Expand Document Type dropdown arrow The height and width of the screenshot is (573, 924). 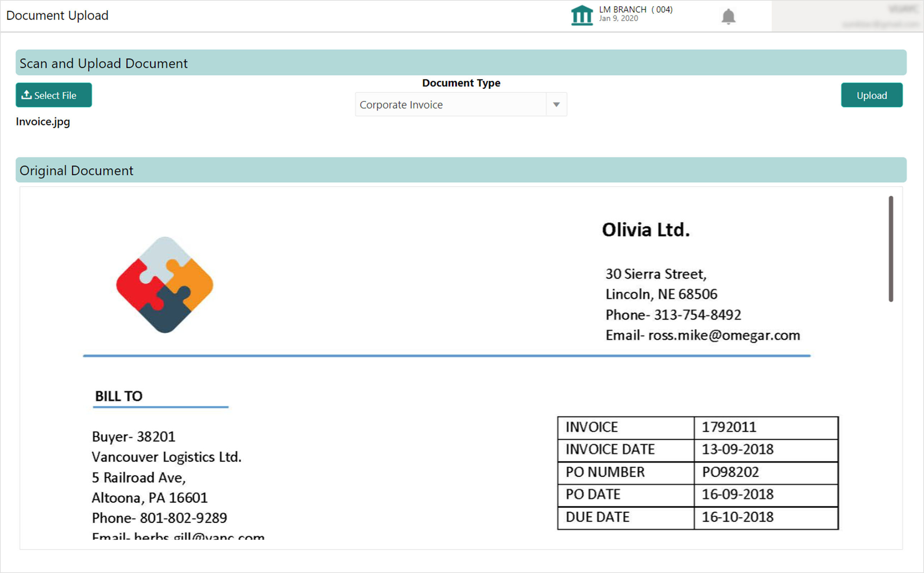pyautogui.click(x=556, y=104)
